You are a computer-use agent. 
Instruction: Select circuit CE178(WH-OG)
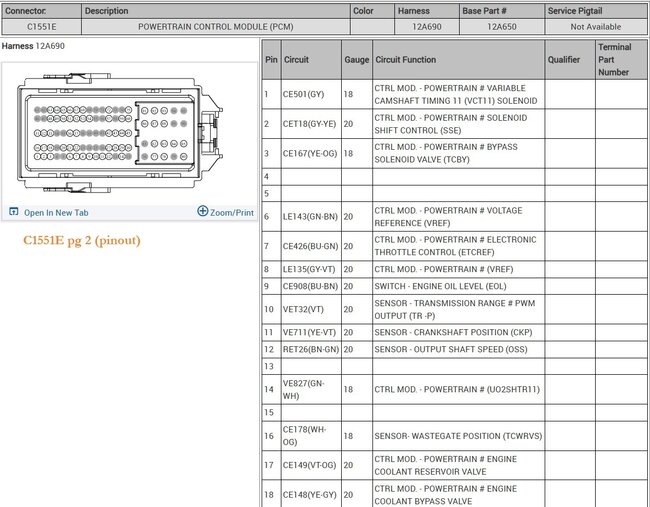click(x=304, y=436)
